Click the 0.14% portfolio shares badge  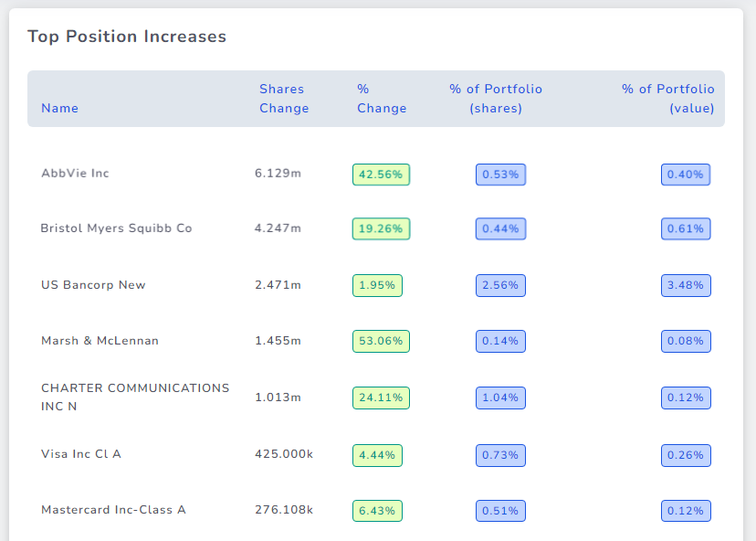[x=500, y=341]
